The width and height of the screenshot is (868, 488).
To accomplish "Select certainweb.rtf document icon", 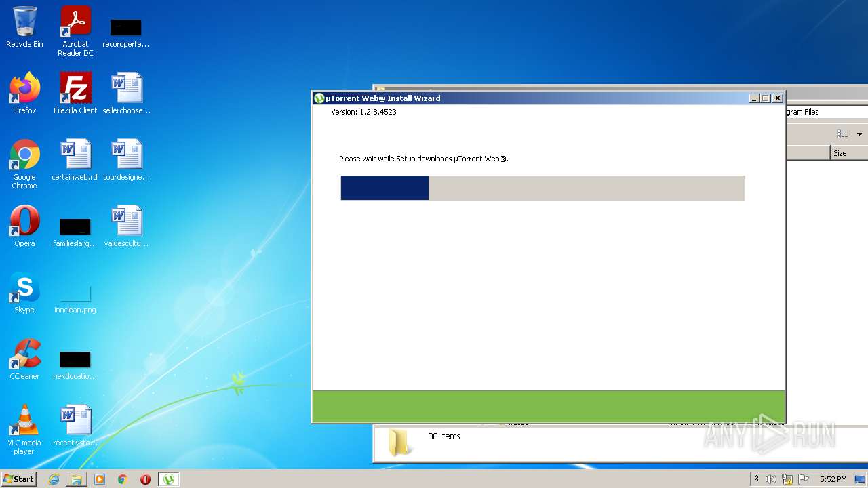I will pyautogui.click(x=75, y=159).
